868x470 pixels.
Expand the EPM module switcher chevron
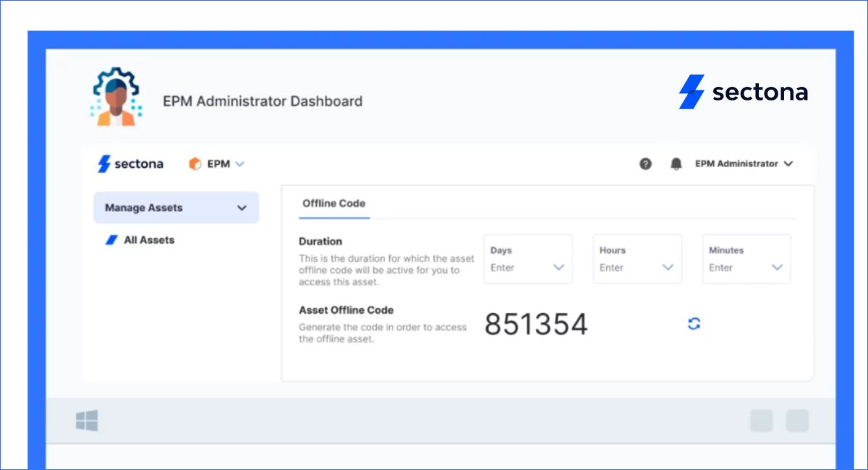click(240, 164)
